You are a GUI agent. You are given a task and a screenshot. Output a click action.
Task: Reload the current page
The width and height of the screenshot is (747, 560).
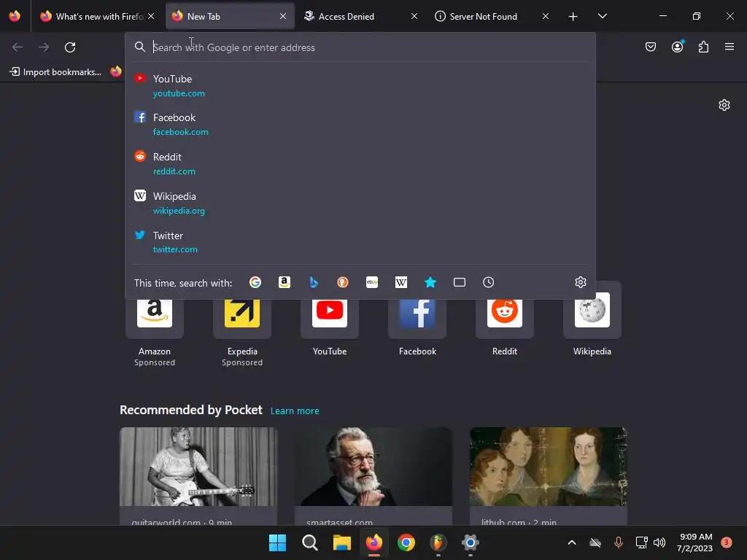70,47
